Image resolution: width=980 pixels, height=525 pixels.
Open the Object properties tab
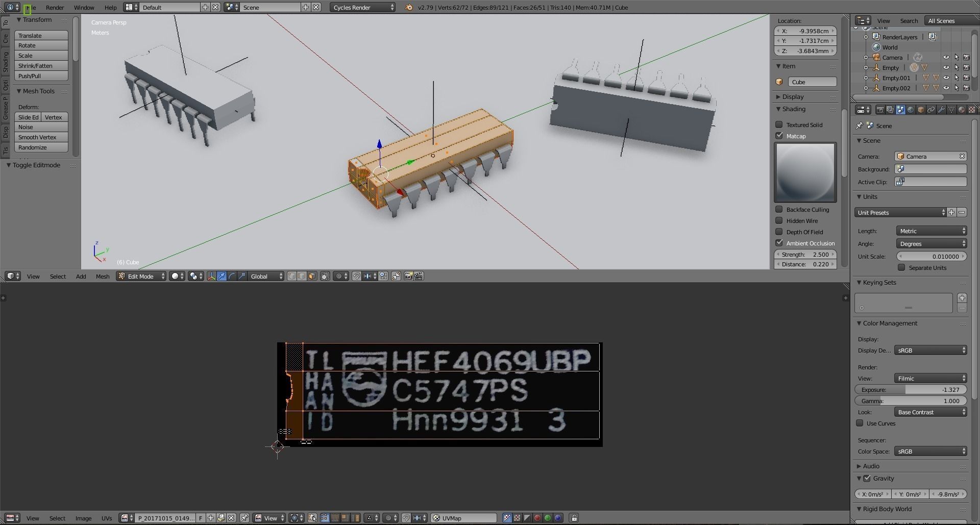pyautogui.click(x=921, y=110)
